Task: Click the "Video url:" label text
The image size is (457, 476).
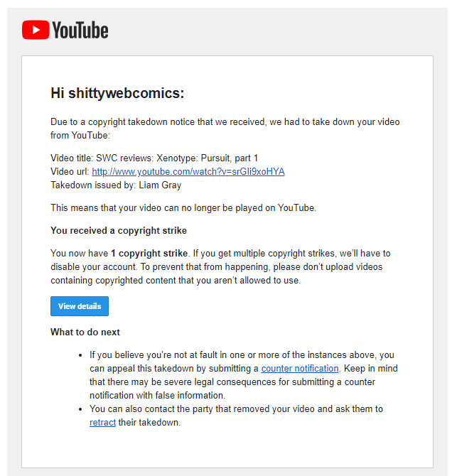Action: click(x=70, y=171)
